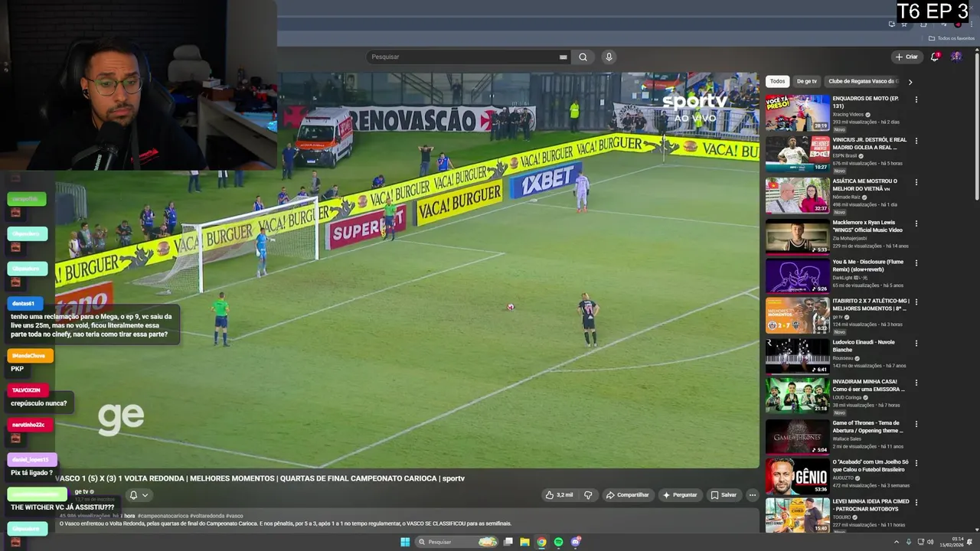Open You & Me - Disclosure video
This screenshot has height=551, width=980.
[x=798, y=275]
